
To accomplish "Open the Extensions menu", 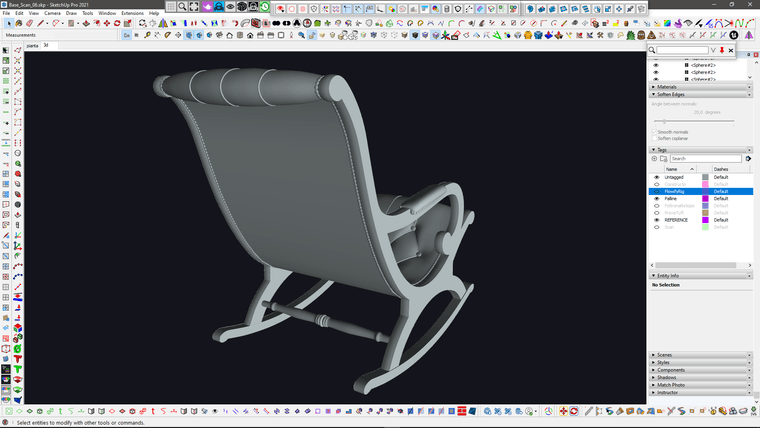I will tap(132, 13).
